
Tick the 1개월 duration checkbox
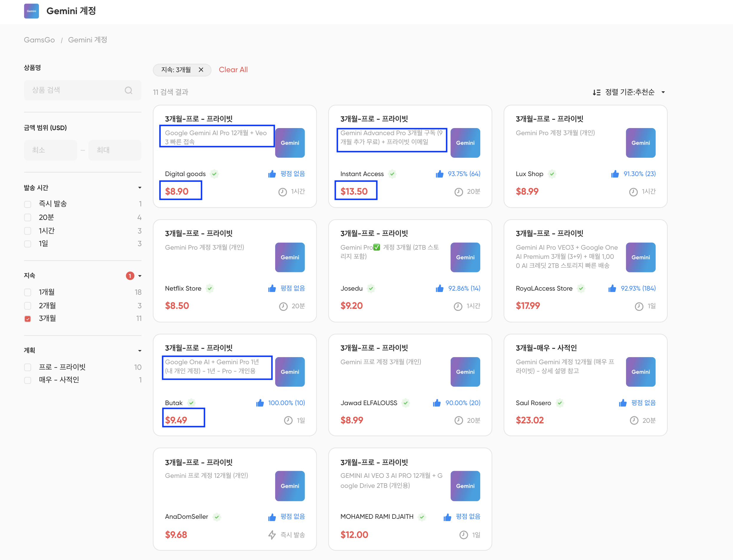click(x=28, y=292)
